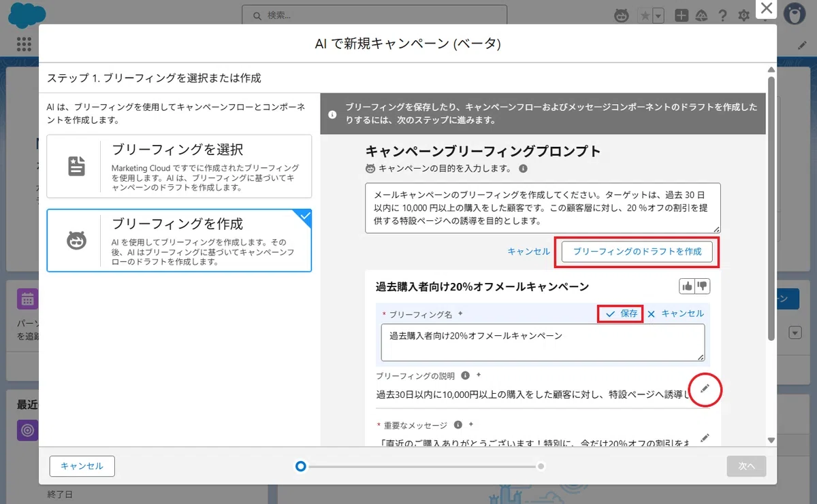This screenshot has height=504, width=817.
Task: Click the Astro icon on ブリーフィングを作成
Action: coord(76,241)
